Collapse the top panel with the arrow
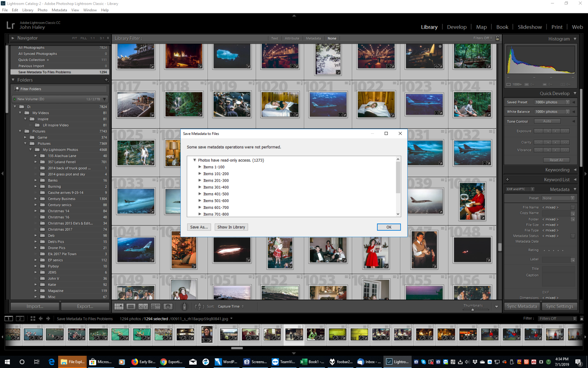 (x=294, y=15)
